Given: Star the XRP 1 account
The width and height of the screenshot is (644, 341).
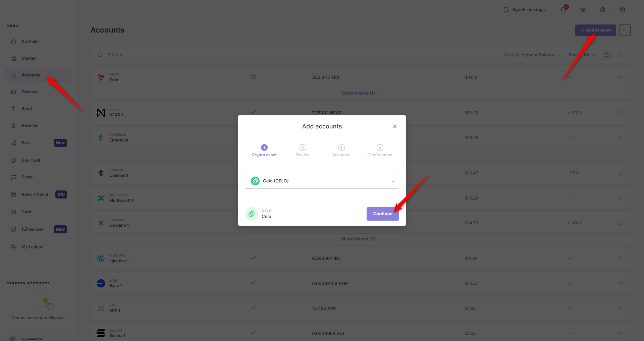Looking at the screenshot, I should click(x=621, y=308).
